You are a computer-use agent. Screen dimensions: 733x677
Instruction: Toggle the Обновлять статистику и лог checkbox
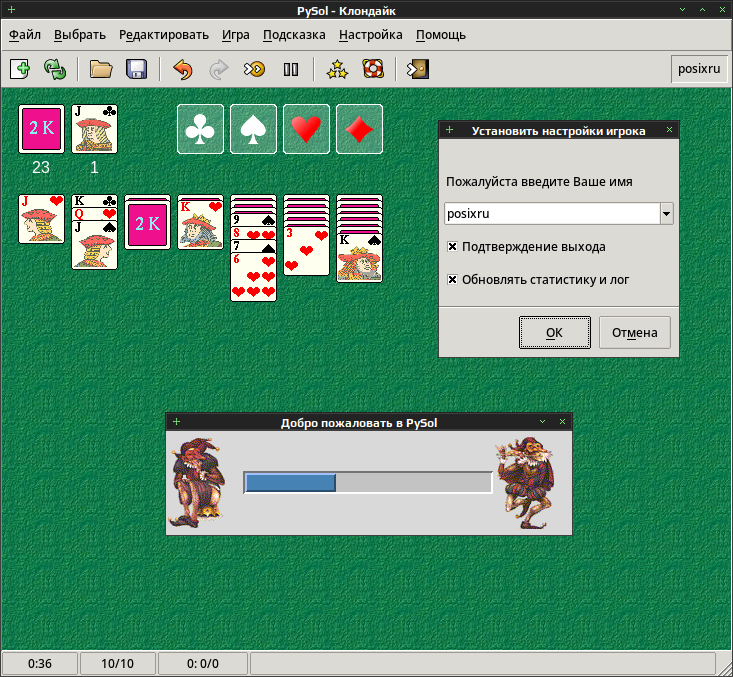(452, 280)
